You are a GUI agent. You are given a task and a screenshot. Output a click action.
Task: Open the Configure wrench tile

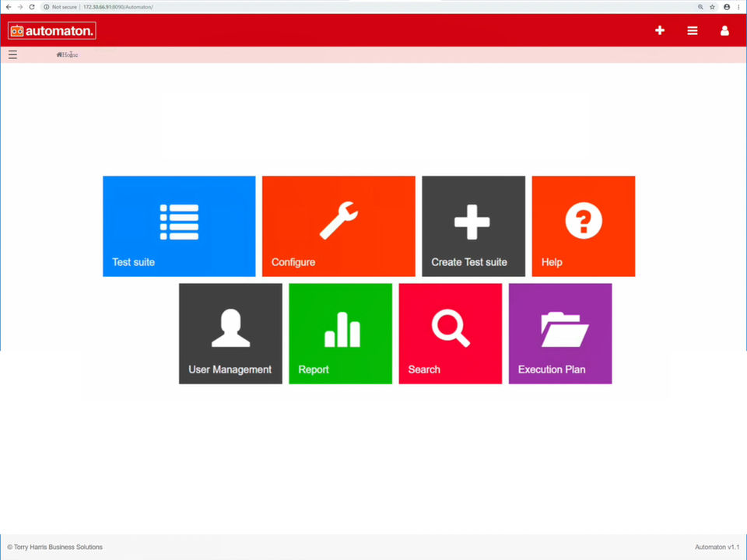[x=338, y=226]
